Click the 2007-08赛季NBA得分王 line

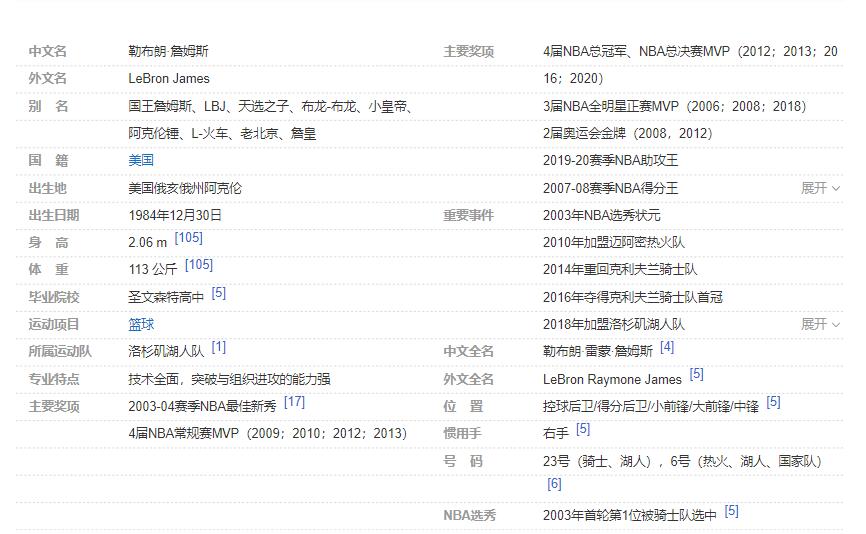(610, 188)
